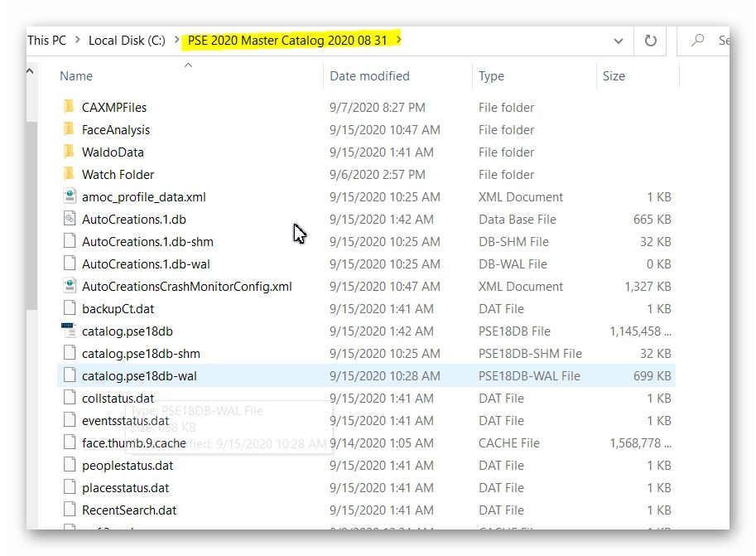Select backupCt.dat file name
The width and height of the screenshot is (756, 556).
(118, 309)
